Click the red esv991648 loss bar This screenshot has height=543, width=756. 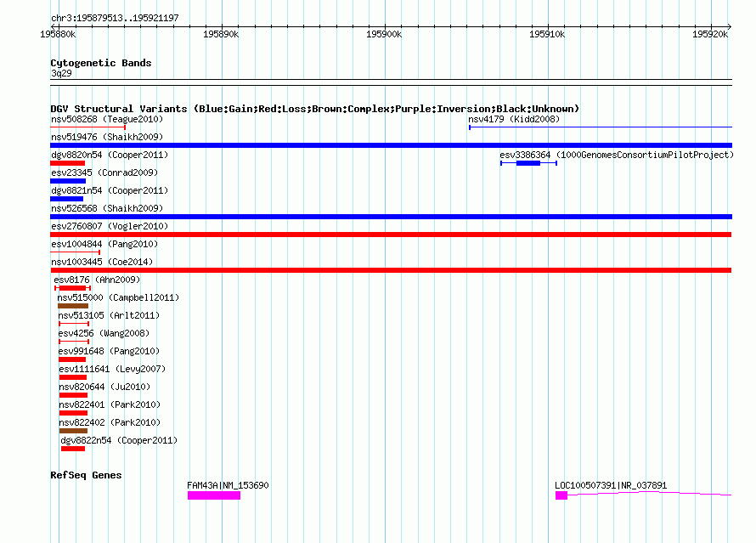click(x=72, y=359)
